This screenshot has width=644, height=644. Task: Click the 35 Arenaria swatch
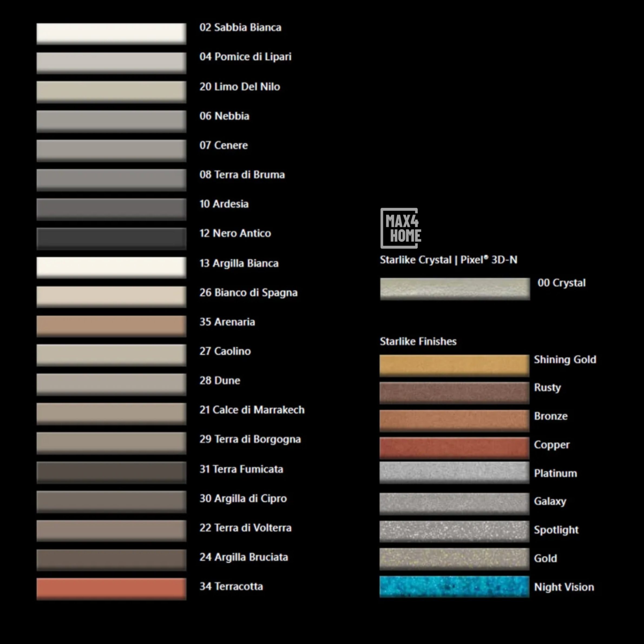pos(111,326)
